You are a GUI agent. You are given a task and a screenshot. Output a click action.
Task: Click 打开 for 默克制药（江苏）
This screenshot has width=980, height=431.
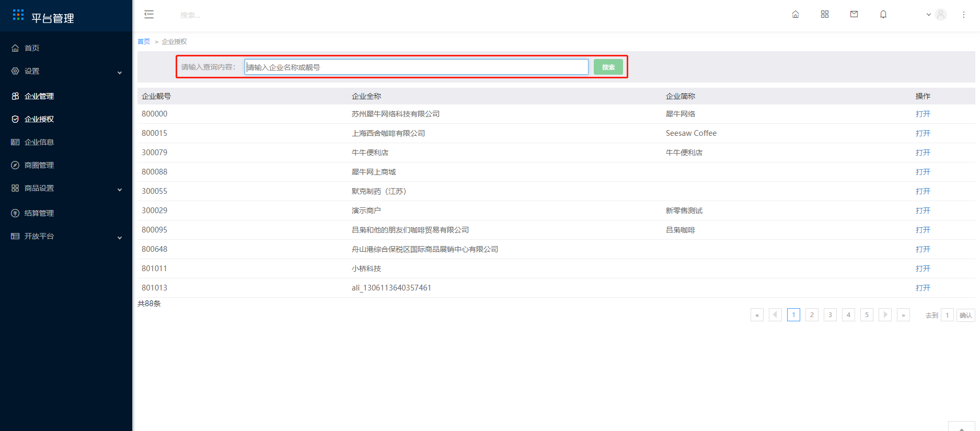[923, 191]
